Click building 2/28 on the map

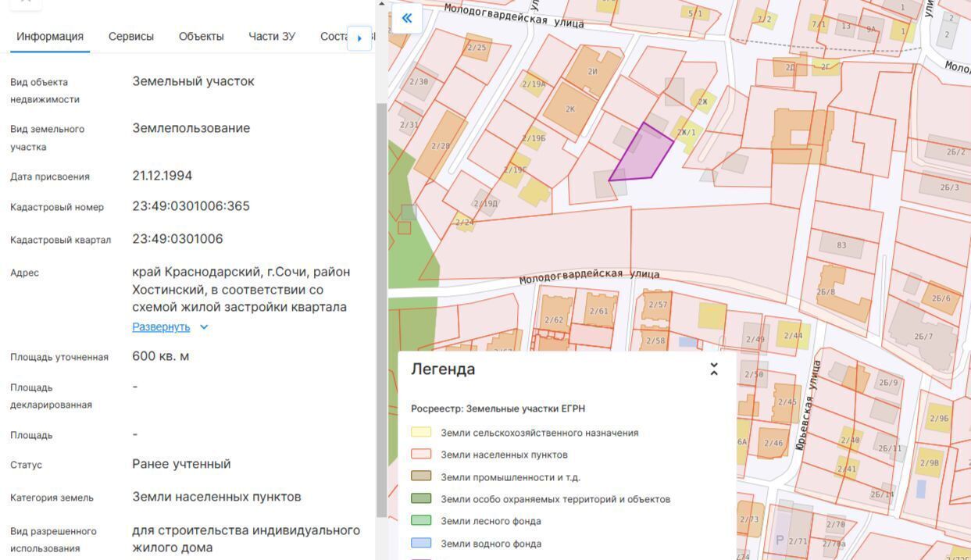click(441, 145)
